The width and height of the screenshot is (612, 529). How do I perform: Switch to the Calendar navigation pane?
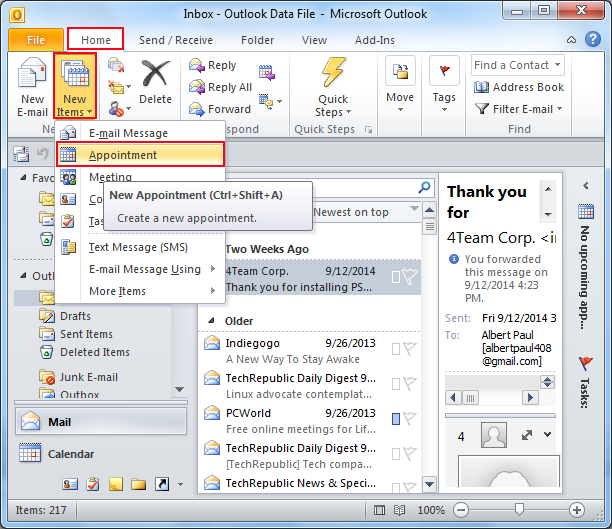pyautogui.click(x=101, y=454)
